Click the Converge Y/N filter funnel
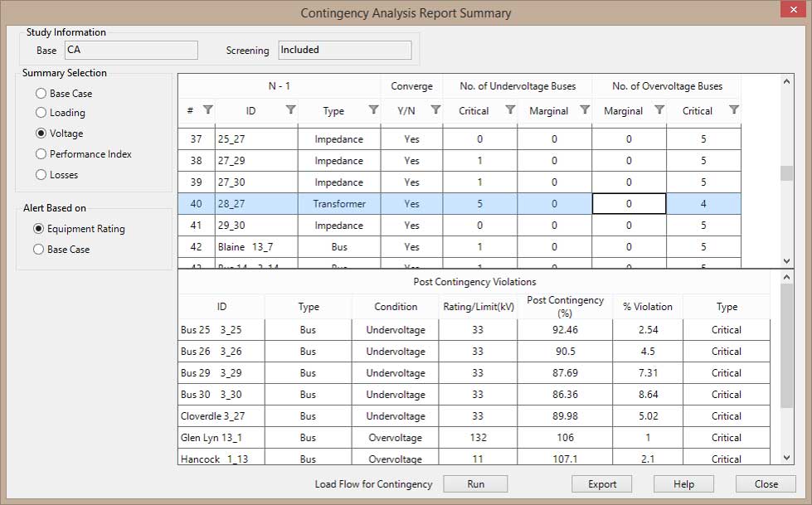Screen dimensions: 812x505 (438, 110)
